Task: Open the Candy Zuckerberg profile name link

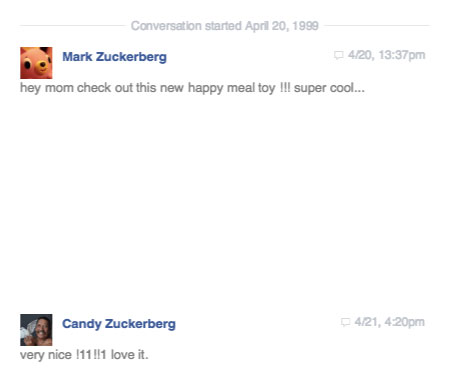Action: click(x=119, y=324)
